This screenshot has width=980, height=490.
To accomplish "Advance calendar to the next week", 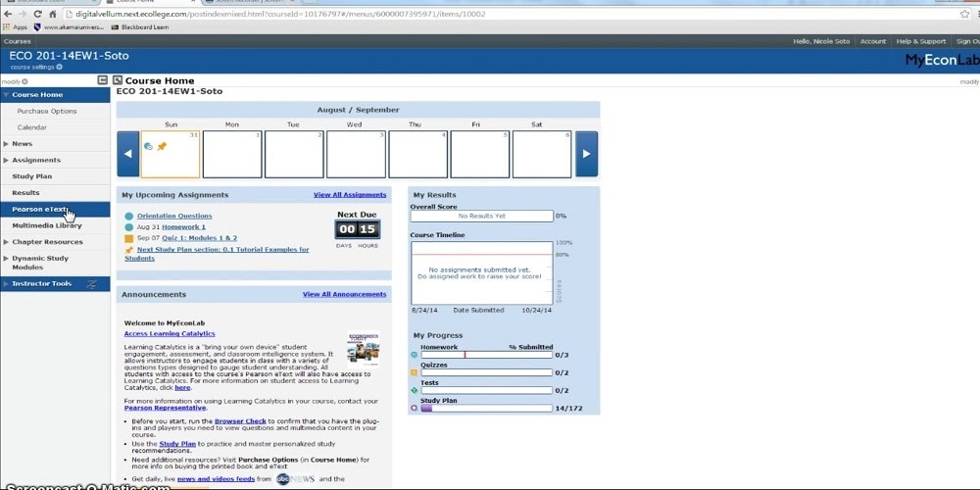I will (586, 154).
